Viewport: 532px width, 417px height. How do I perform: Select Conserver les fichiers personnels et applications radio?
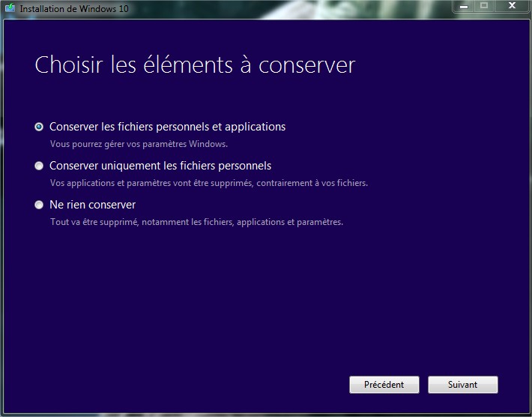pyautogui.click(x=39, y=127)
